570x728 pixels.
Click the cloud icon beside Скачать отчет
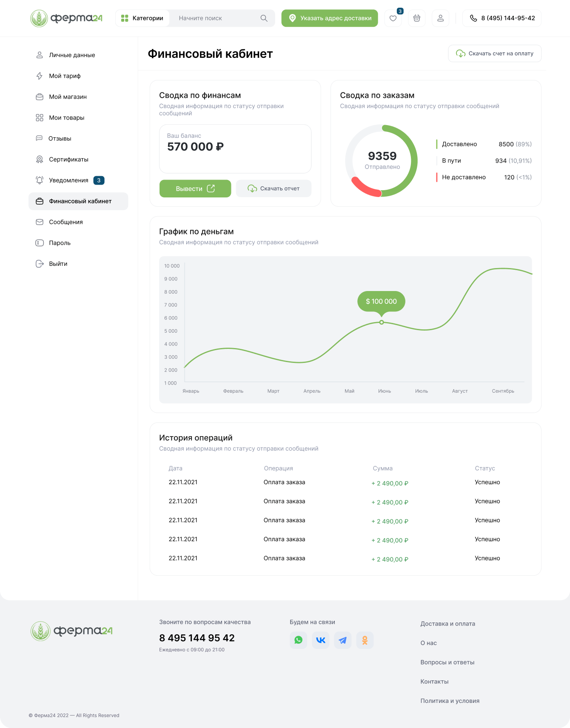(x=252, y=188)
